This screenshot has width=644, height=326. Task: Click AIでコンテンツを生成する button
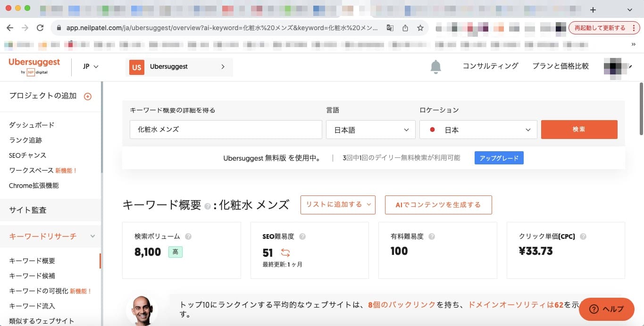coord(438,205)
